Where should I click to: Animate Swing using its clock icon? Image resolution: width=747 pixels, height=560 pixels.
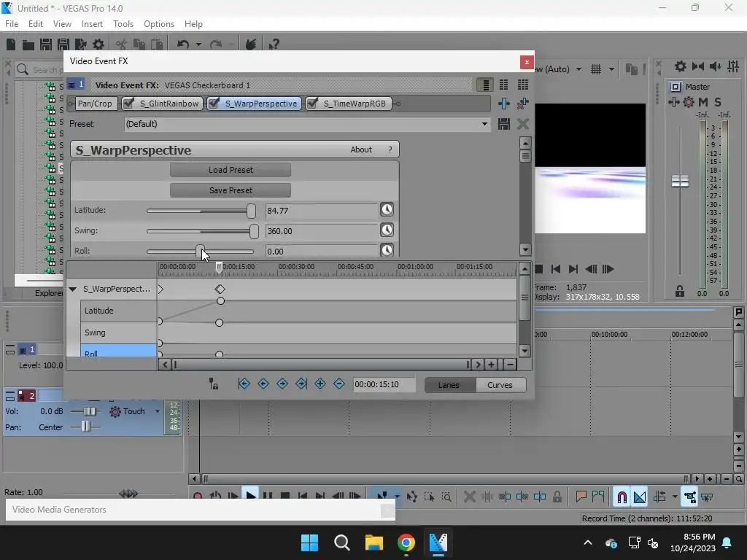click(387, 230)
